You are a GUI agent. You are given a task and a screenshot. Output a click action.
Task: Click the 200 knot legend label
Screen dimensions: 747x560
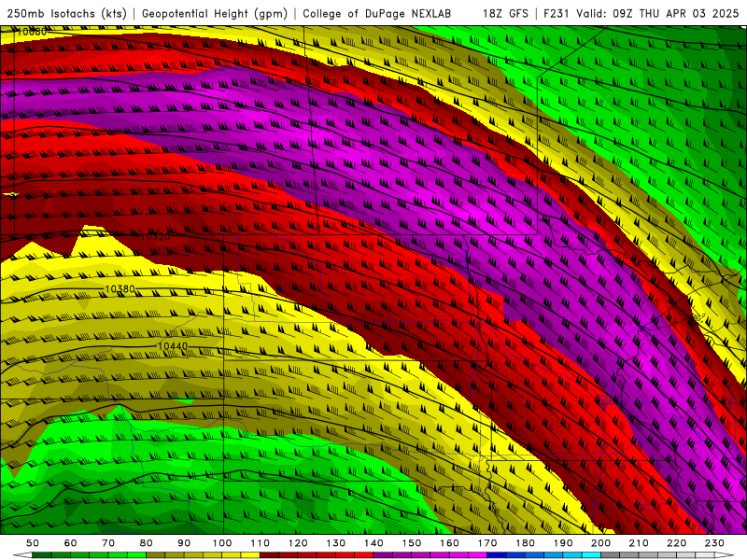coord(600,543)
